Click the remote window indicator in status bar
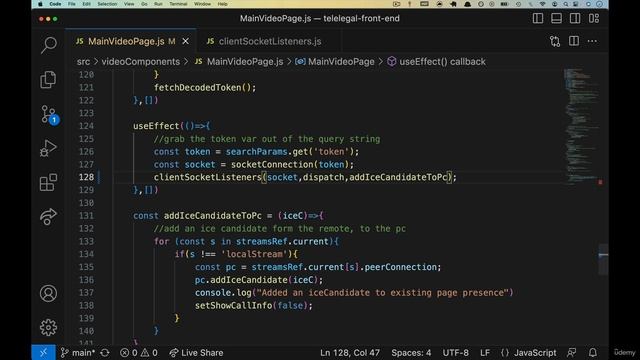The width and height of the screenshot is (640, 360). click(43, 353)
